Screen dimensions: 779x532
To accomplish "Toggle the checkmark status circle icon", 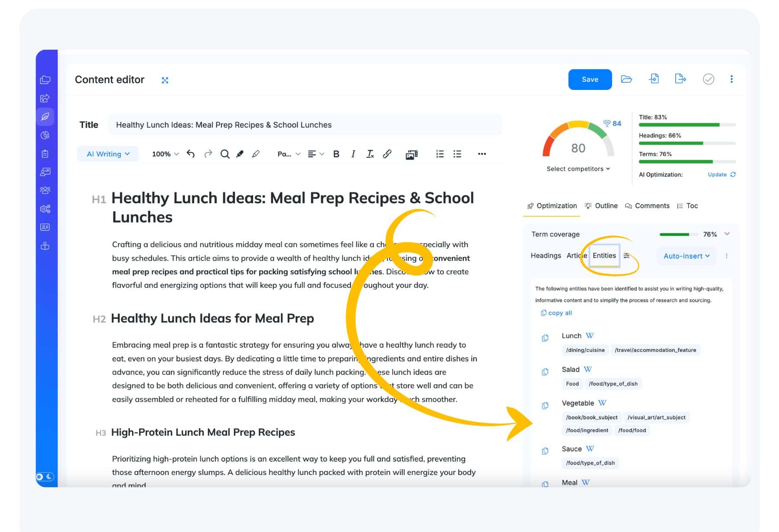I will [708, 79].
